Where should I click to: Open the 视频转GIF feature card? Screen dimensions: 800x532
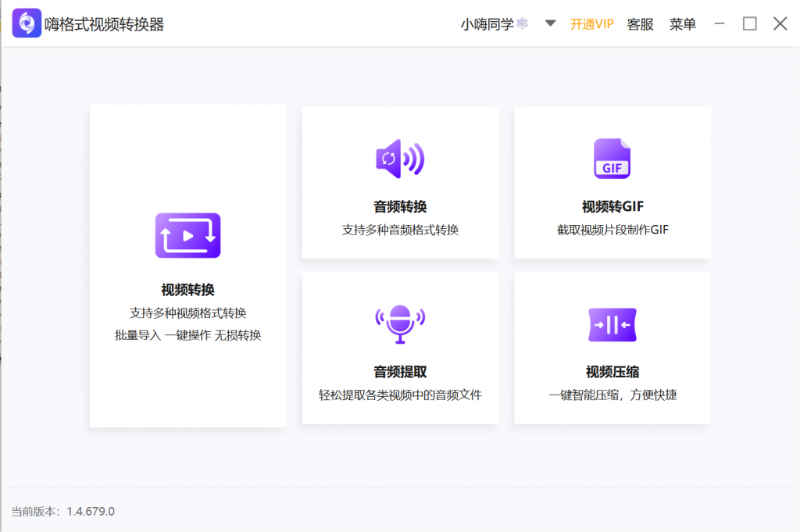tap(612, 183)
